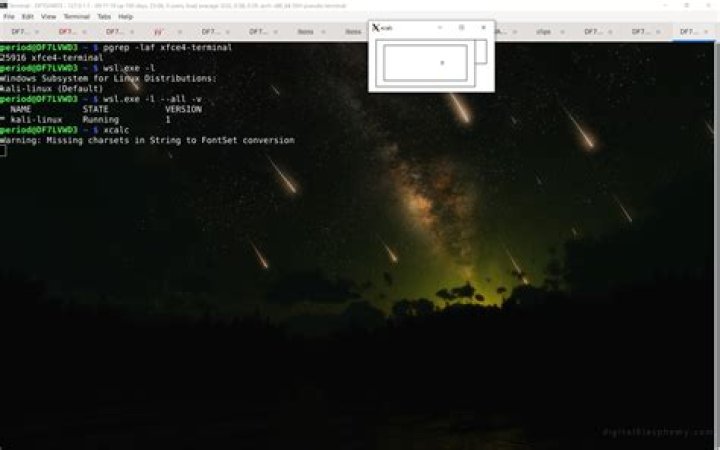Click the STATE column header
This screenshot has height=450, width=720.
pos(96,109)
